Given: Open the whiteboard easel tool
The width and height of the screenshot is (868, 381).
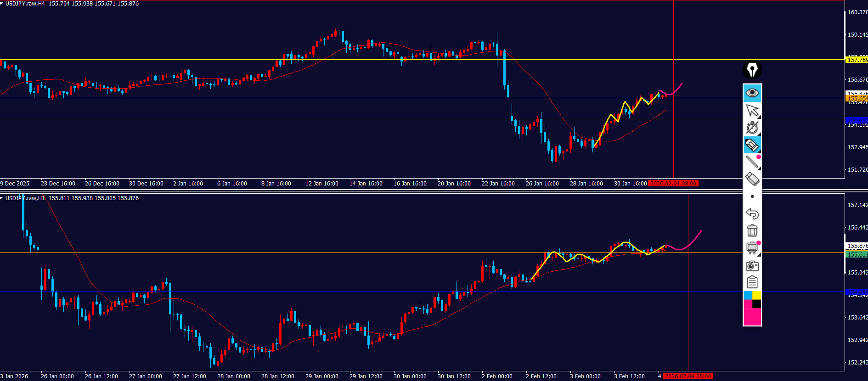Looking at the screenshot, I should pyautogui.click(x=752, y=248).
